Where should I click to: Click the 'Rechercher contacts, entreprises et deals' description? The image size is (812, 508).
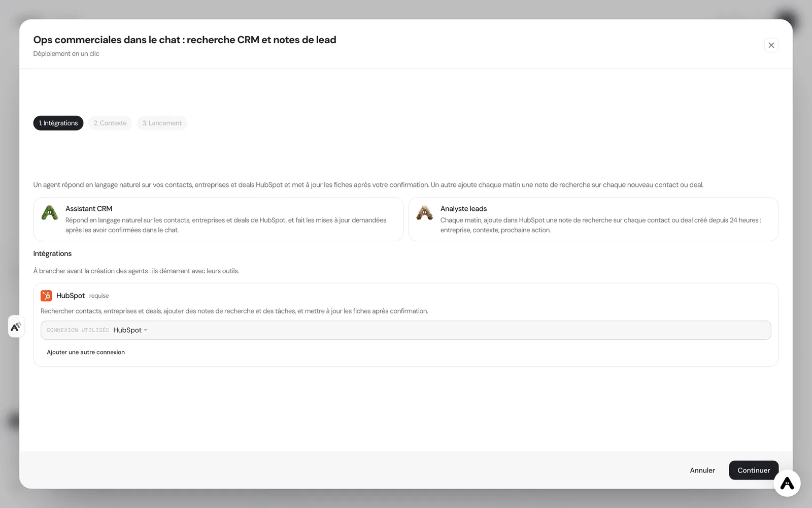tap(234, 311)
